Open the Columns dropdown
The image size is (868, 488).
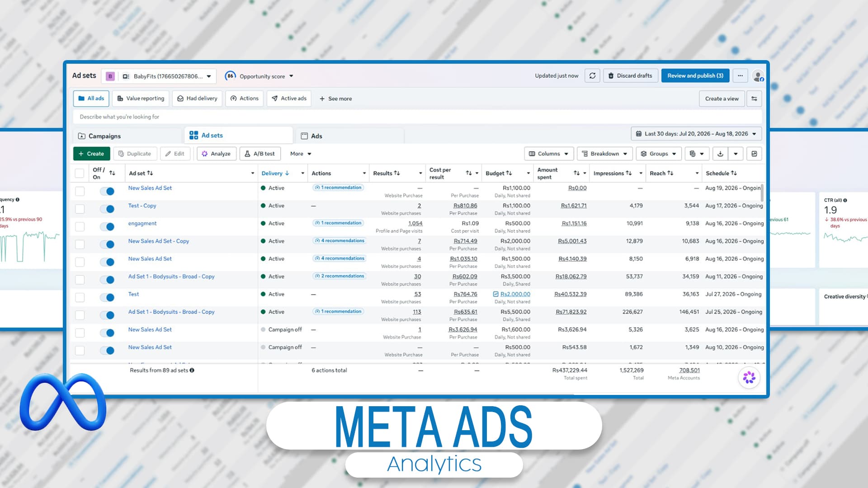(x=549, y=154)
